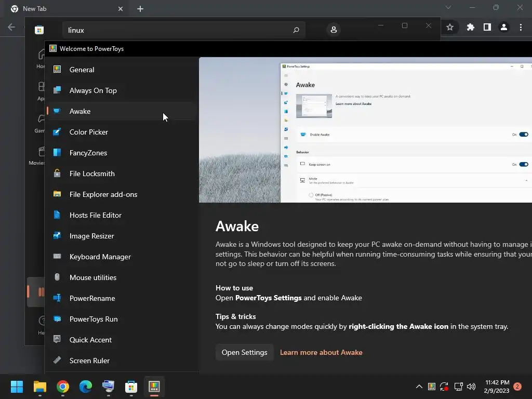Image resolution: width=532 pixels, height=399 pixels.
Task: Open a new Chrome tab with plus
Action: tap(140, 9)
